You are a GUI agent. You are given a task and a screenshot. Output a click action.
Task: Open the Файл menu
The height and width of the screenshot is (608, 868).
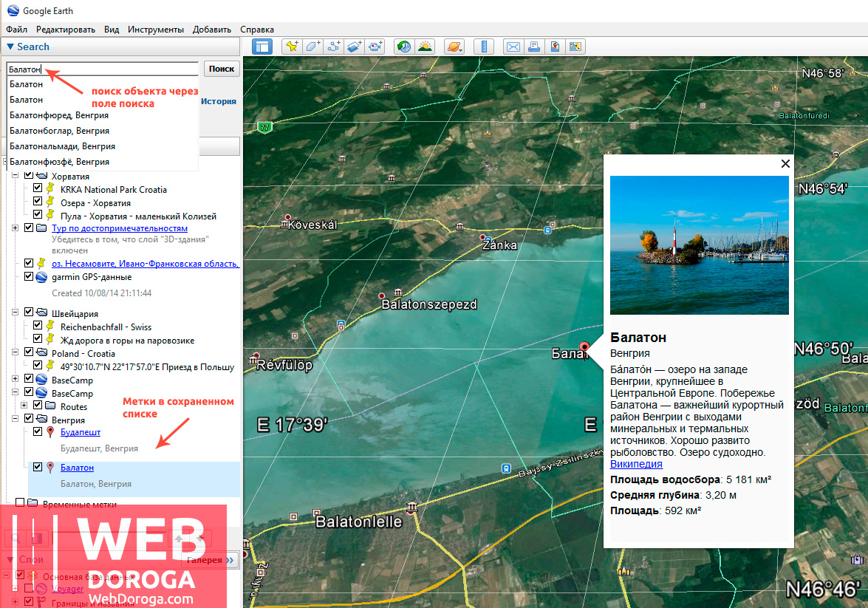16,30
